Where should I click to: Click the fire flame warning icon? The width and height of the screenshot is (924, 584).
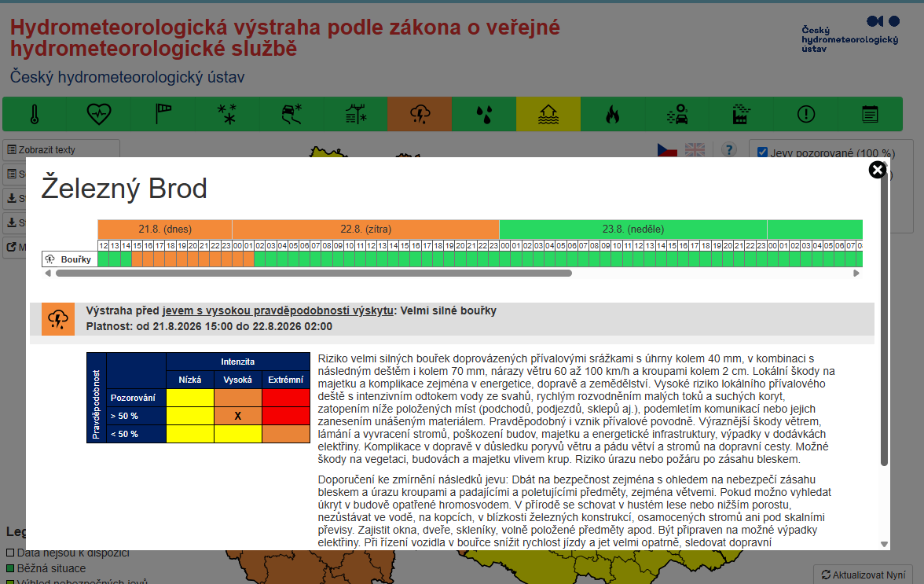tap(612, 114)
